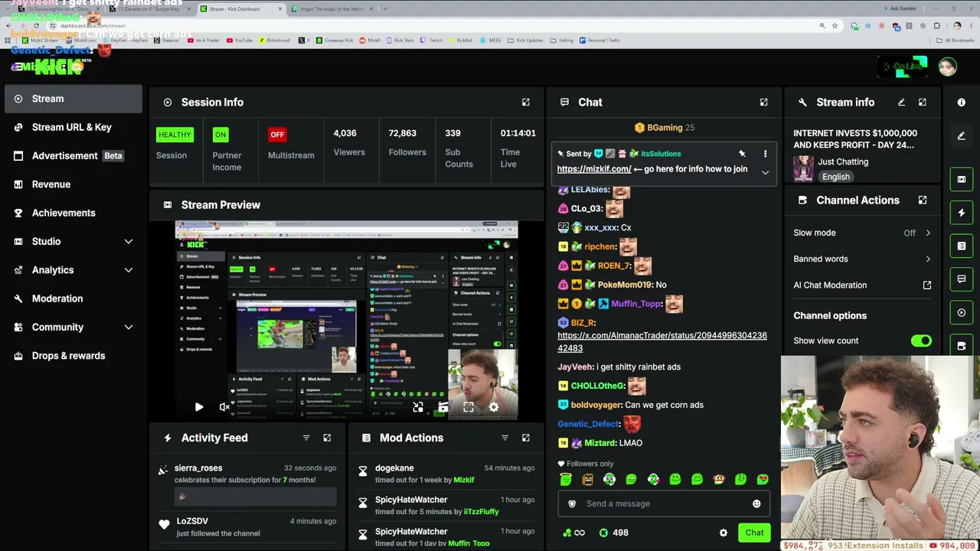Click the info icon in right rail
The height and width of the screenshot is (551, 980).
coord(962,102)
